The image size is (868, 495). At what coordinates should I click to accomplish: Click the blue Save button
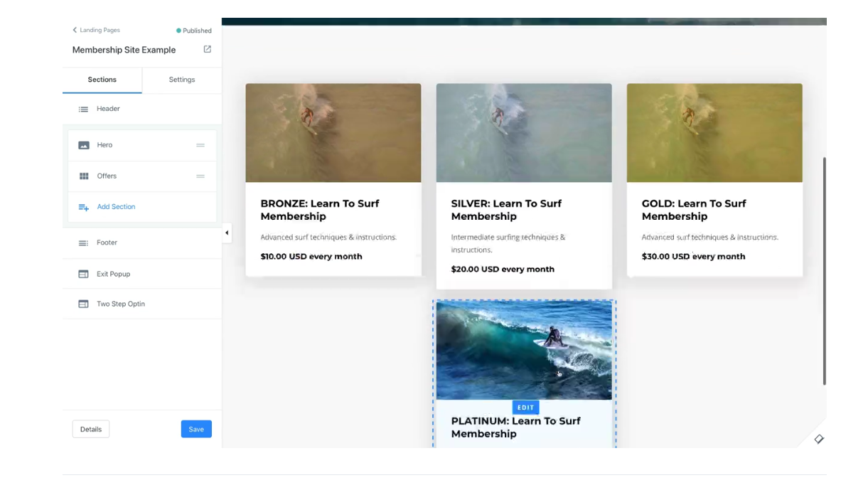click(196, 429)
